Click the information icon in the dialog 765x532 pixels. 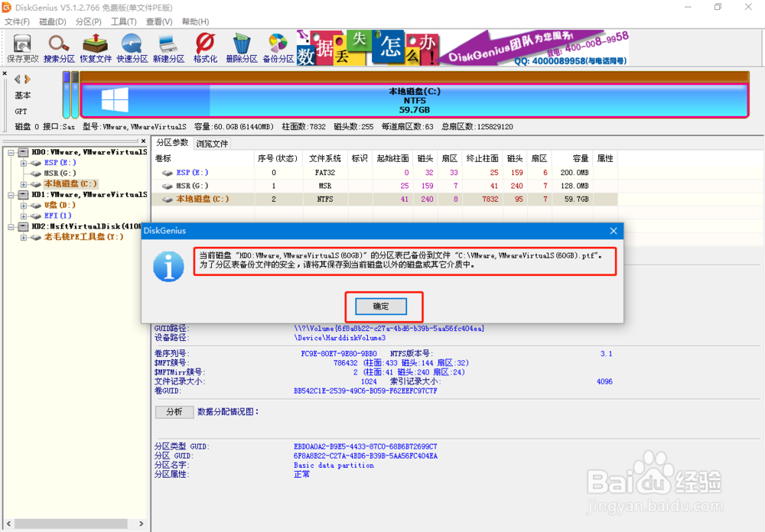tap(169, 267)
